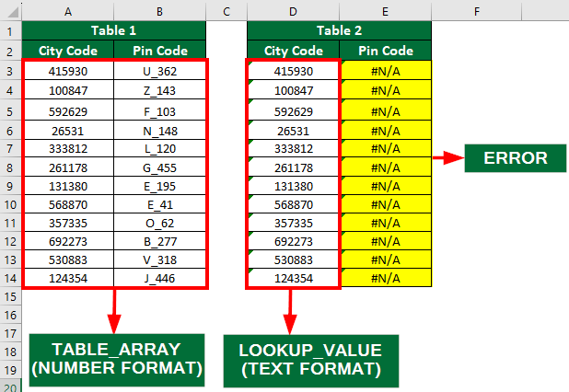Select row 1 header
Screen dimensions: 569x392
click(10, 31)
